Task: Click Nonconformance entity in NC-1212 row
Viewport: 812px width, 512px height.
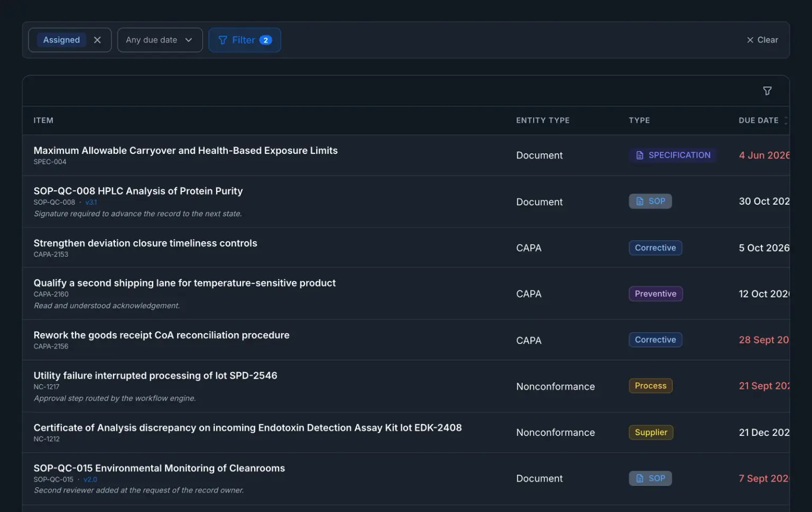Action: (x=556, y=433)
